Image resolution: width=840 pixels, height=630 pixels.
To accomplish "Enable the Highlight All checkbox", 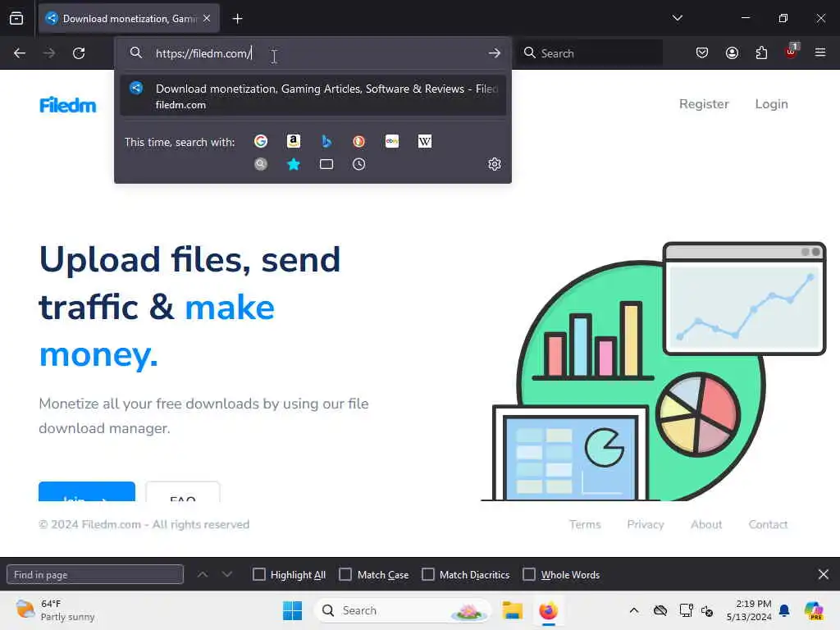I will [x=258, y=574].
